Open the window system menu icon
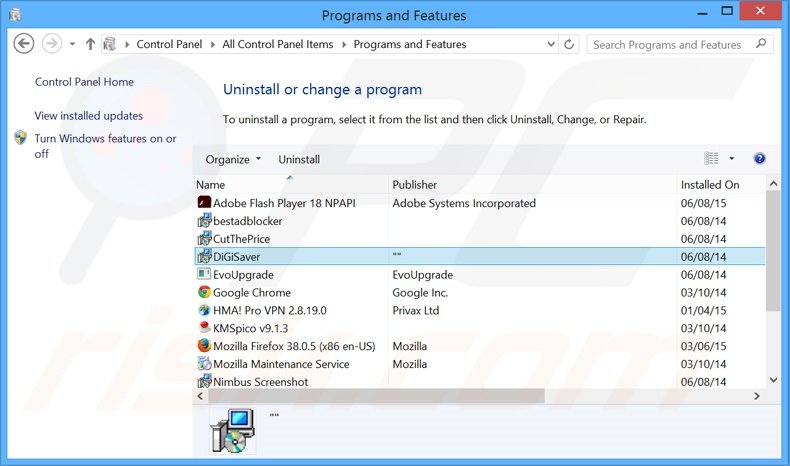 (x=15, y=15)
